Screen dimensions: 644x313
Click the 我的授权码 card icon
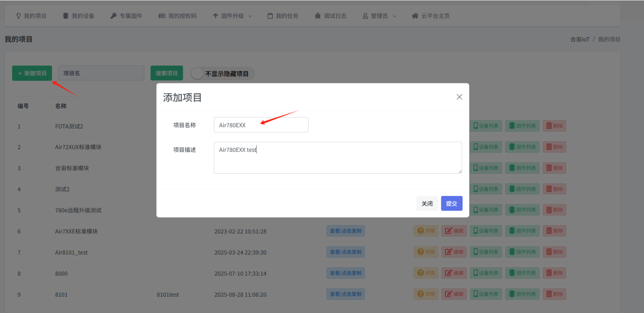162,16
